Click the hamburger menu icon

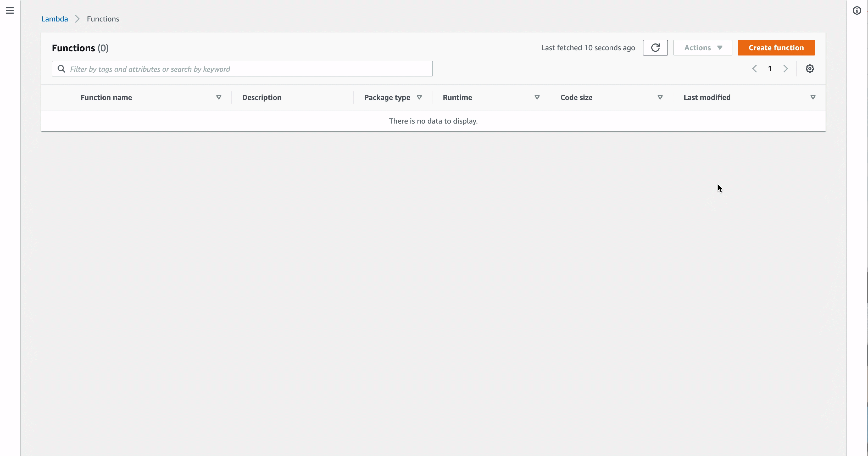10,10
